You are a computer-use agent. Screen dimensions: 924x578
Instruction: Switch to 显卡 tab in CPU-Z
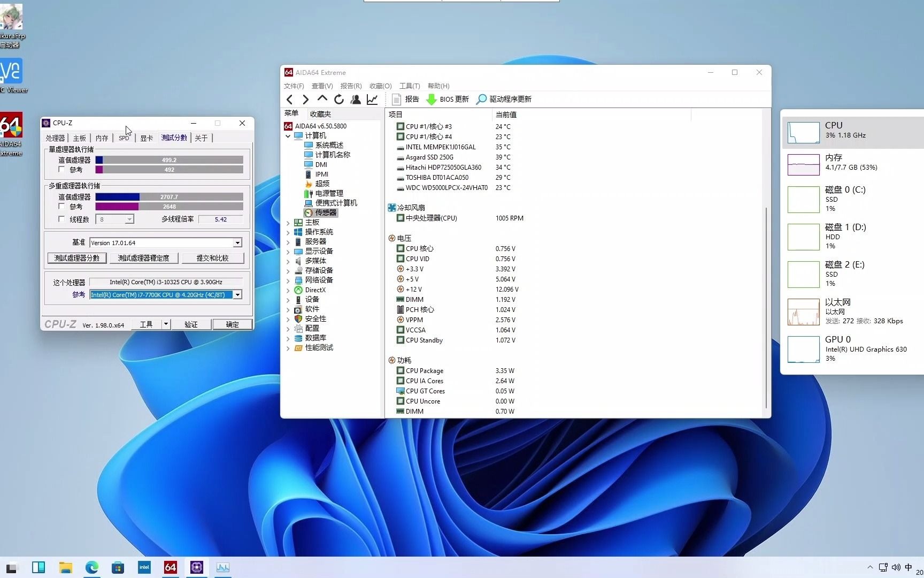(147, 138)
